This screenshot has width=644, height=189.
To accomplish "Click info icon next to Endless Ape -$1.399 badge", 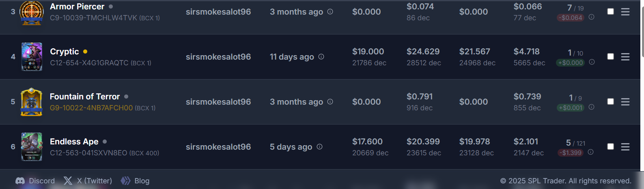I will click(590, 152).
